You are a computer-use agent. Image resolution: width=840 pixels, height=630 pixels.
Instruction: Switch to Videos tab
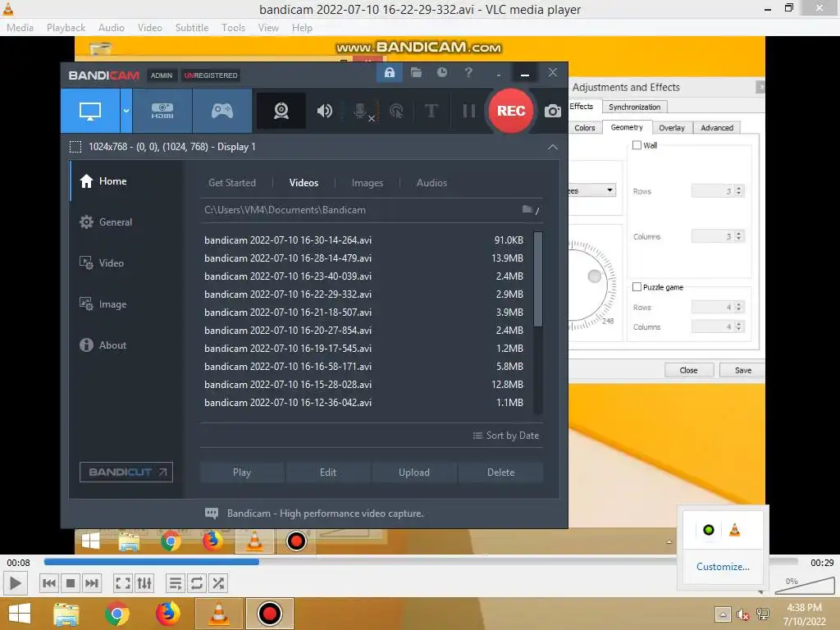tap(304, 183)
